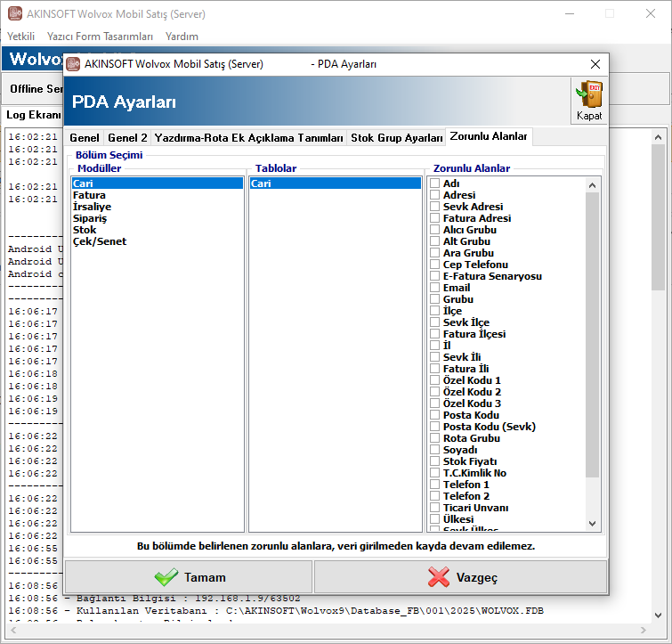Check the Telefon 1 checkbox
672x644 pixels.
pyautogui.click(x=434, y=484)
